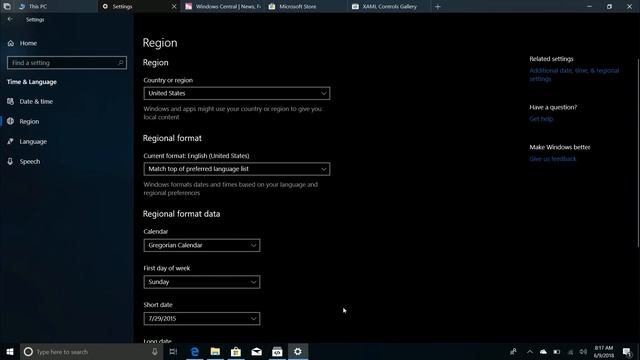Viewport: 640px width, 360px height.
Task: Open the taskbar clock and date
Action: tap(604, 351)
